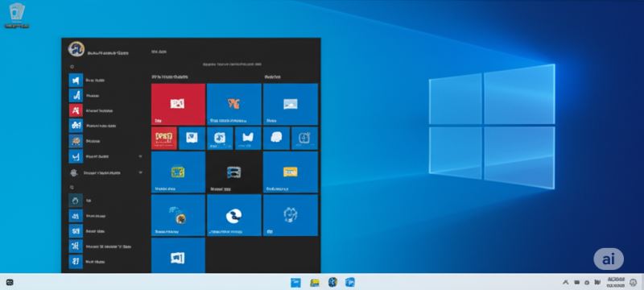The height and width of the screenshot is (290, 644).
Task: Expand the chevron on the last blue-icon row above it
Action: coord(140,156)
